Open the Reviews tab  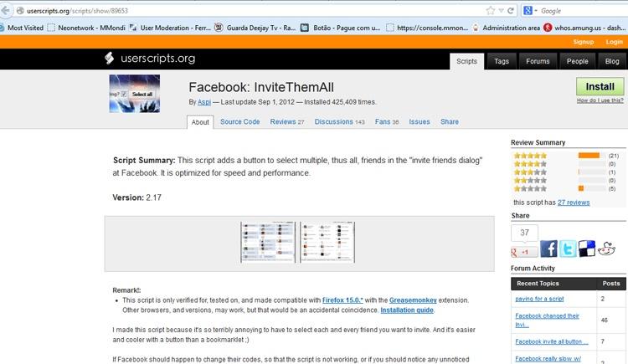[x=287, y=121]
